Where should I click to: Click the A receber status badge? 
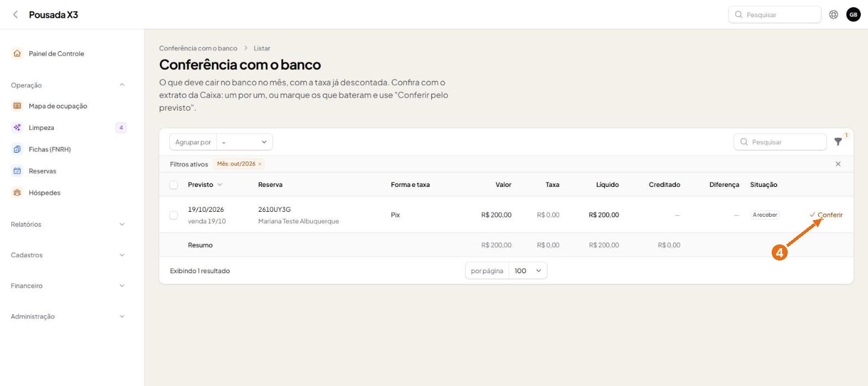click(765, 215)
